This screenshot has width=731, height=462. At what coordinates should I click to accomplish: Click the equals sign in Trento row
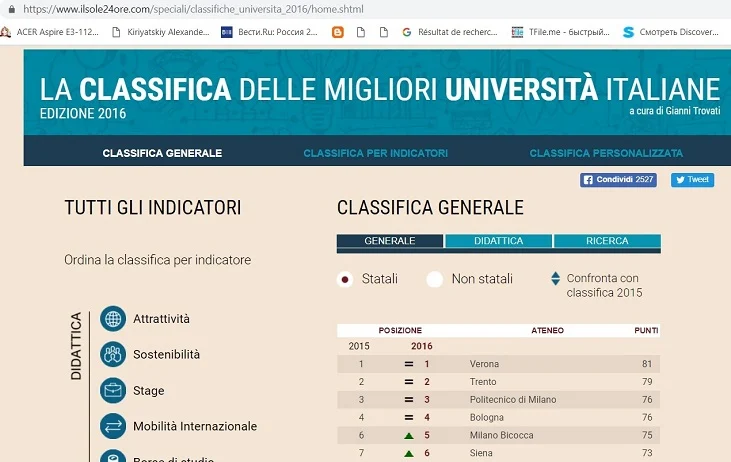(x=409, y=382)
